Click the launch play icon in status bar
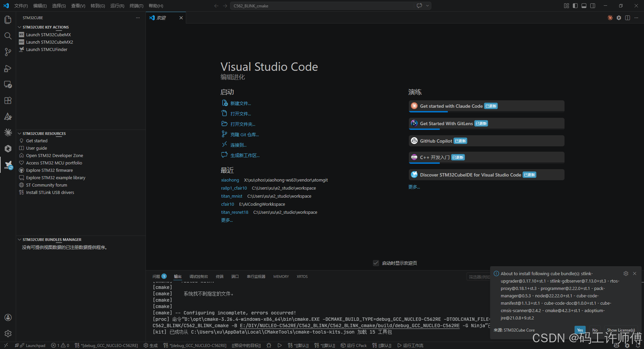The height and width of the screenshot is (349, 644). (279, 345)
